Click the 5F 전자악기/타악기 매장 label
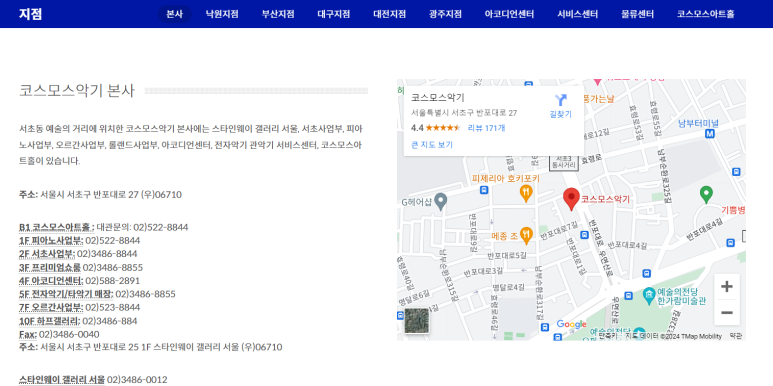773x386 pixels. pos(66,294)
